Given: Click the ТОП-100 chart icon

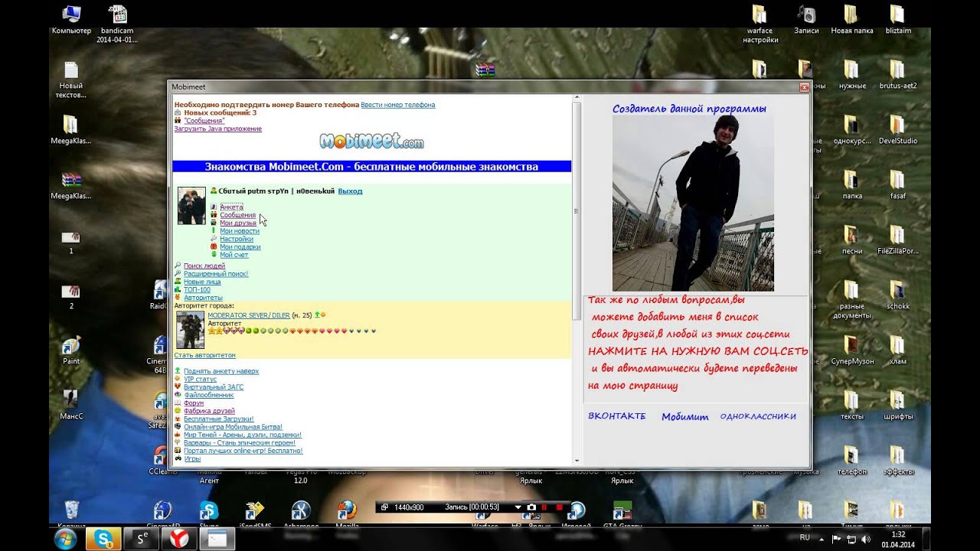Looking at the screenshot, I should pos(178,289).
